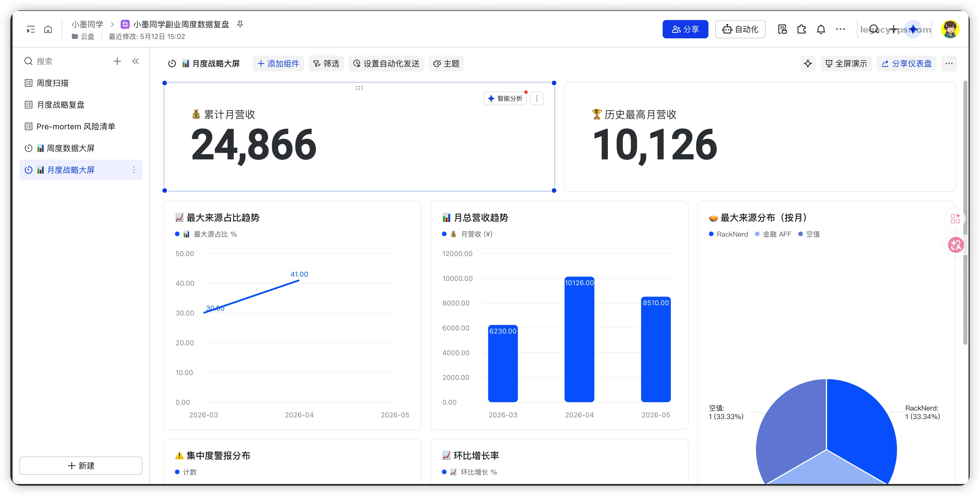Open 设置自动化发送 settings
Viewport: 980px width, 496px height.
pos(386,64)
